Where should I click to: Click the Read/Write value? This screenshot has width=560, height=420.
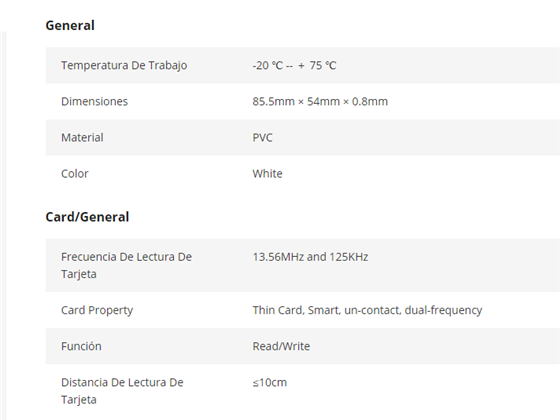(x=281, y=346)
